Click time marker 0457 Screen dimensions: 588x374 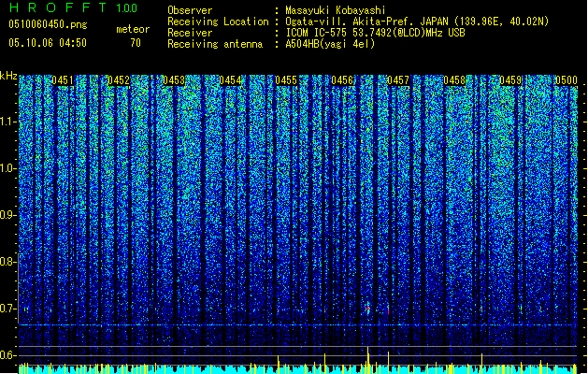point(398,80)
